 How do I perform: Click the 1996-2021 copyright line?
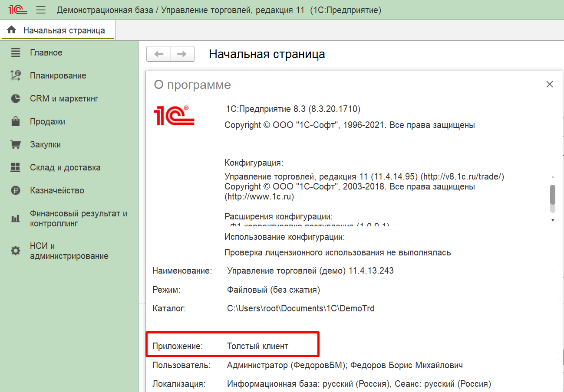[350, 125]
